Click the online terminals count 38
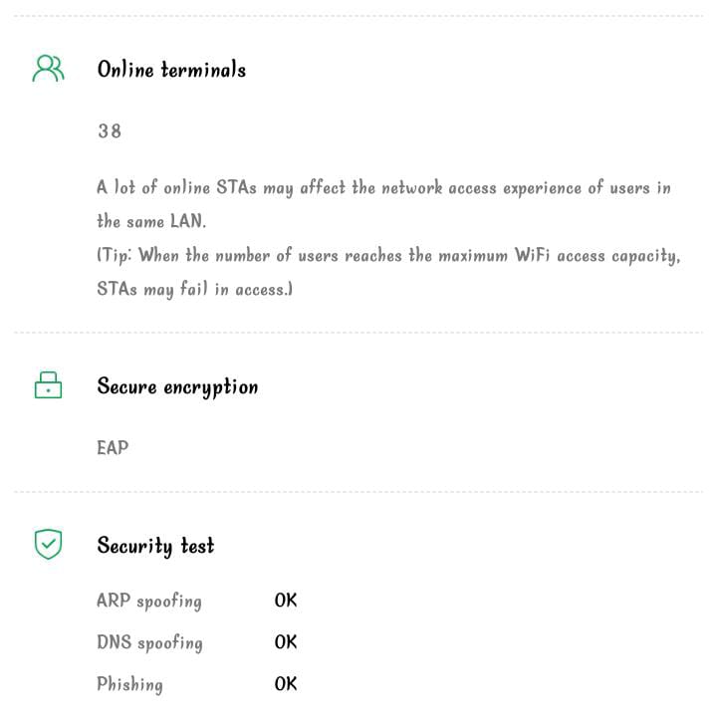Viewport: 717px width, 728px height. [x=109, y=130]
